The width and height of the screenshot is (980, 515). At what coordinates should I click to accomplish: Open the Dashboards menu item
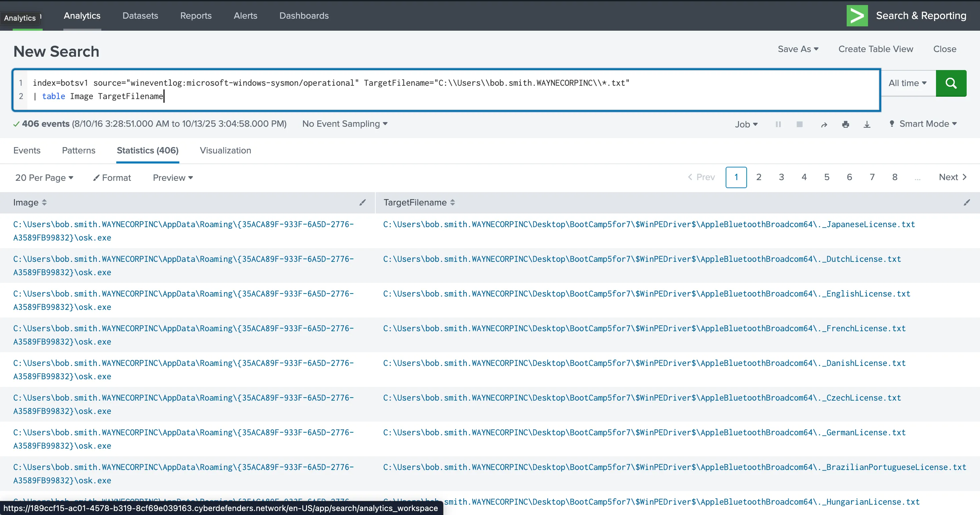click(304, 16)
